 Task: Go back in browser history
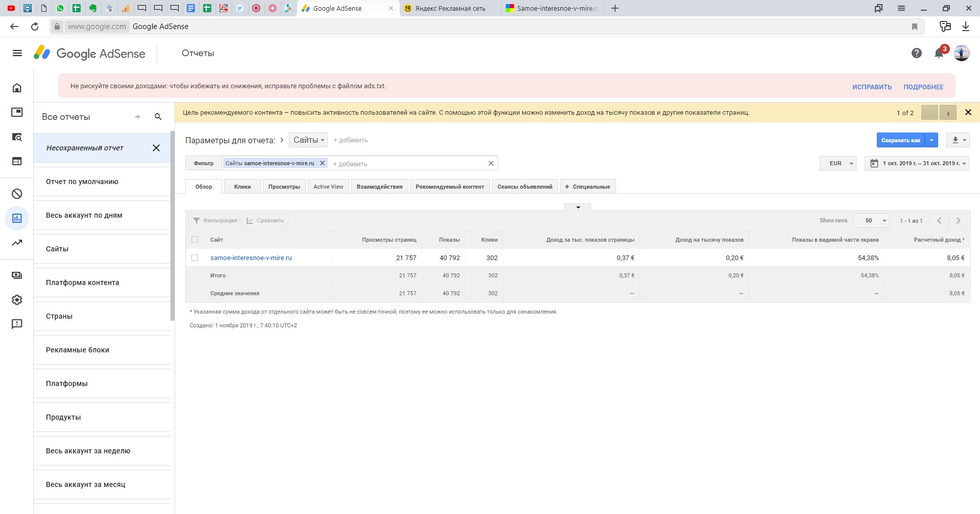[x=14, y=27]
